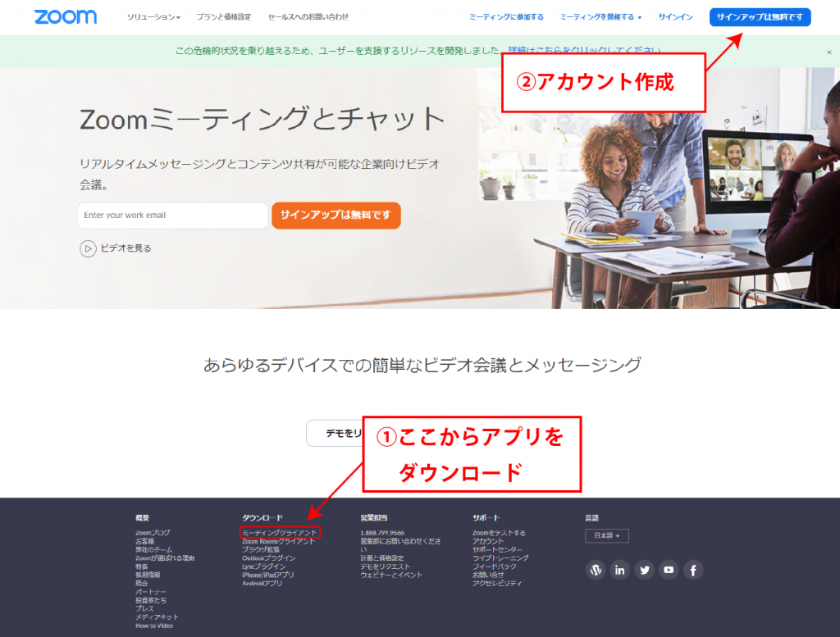Open the ミーティングクライアント download link

tap(279, 533)
